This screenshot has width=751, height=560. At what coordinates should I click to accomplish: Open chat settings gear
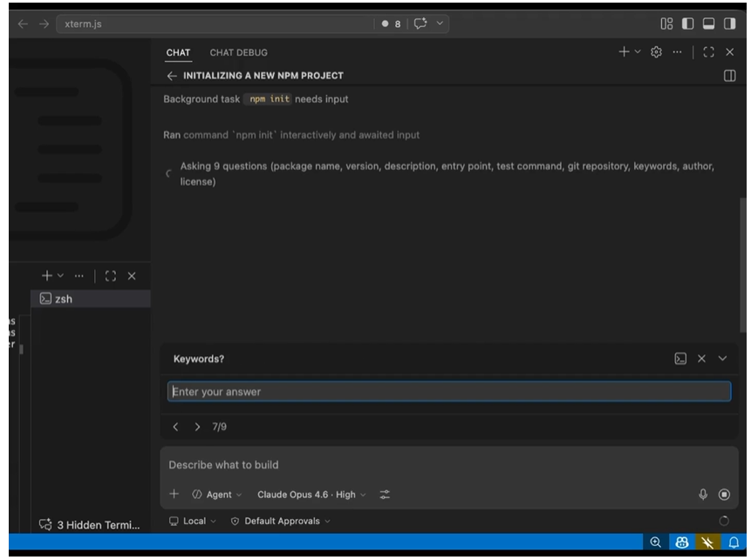click(x=656, y=51)
